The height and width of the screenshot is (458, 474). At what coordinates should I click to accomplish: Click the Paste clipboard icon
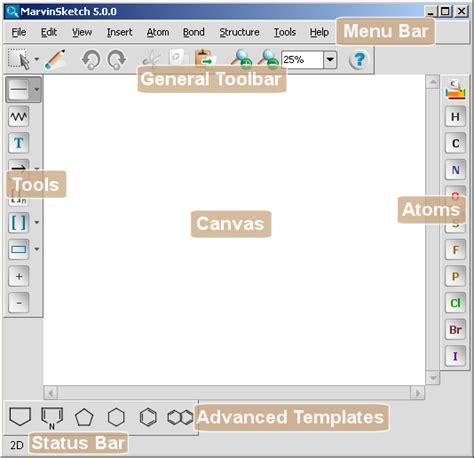click(205, 58)
